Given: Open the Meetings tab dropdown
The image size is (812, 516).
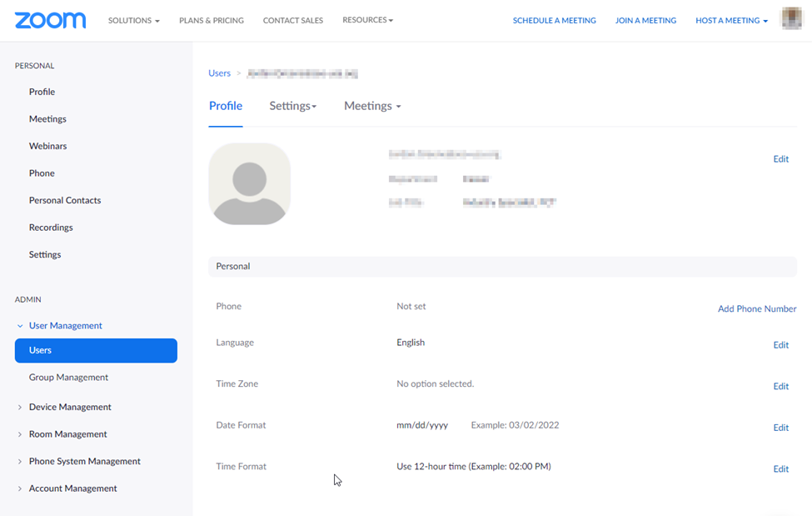Looking at the screenshot, I should pyautogui.click(x=372, y=106).
